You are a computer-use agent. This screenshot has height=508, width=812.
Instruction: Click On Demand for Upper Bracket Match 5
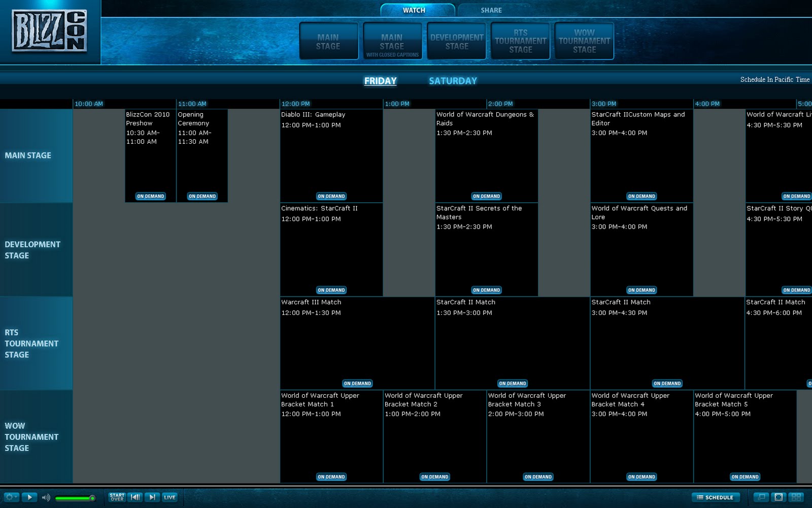tap(746, 477)
